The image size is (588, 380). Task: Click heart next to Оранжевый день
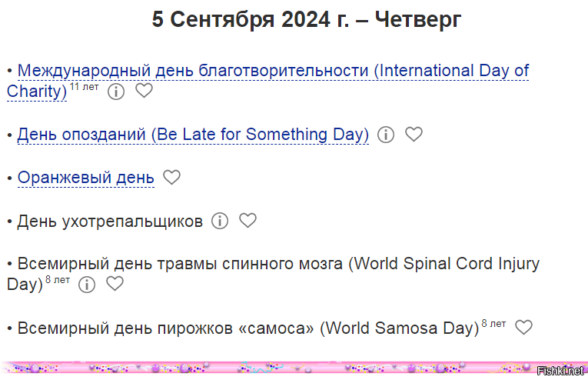[x=171, y=177]
